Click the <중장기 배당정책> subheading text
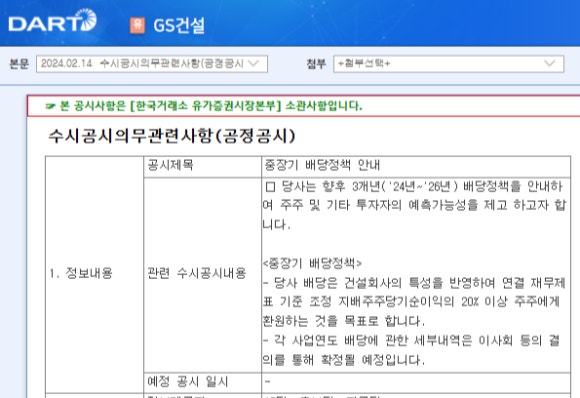The image size is (580, 398). 312,263
